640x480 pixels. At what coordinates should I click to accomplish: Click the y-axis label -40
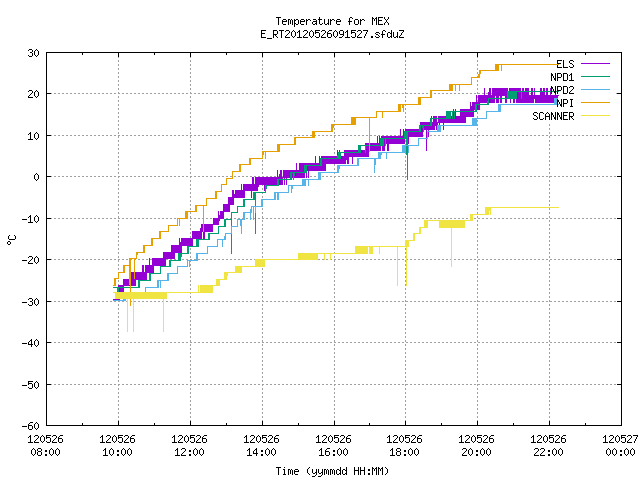pyautogui.click(x=31, y=343)
